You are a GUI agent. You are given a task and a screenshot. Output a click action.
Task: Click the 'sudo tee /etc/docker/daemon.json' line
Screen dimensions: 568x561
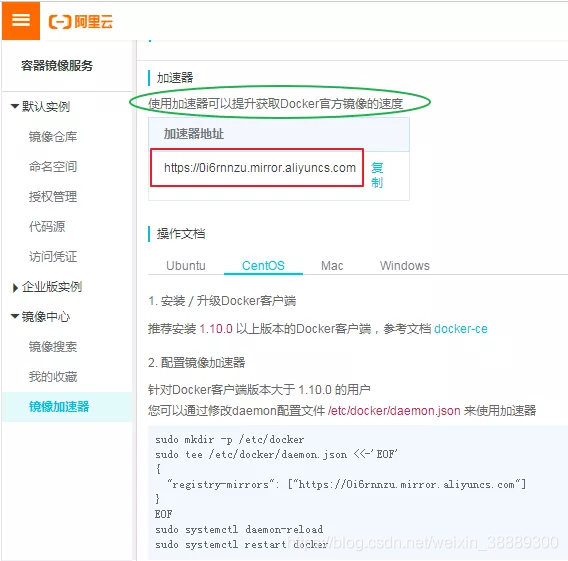point(276,454)
